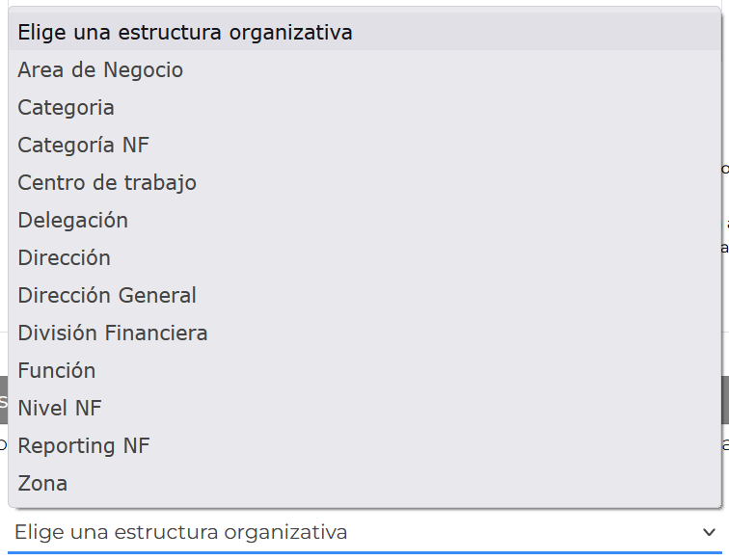Pick 'Zona' at the bottom of the list

tap(364, 483)
